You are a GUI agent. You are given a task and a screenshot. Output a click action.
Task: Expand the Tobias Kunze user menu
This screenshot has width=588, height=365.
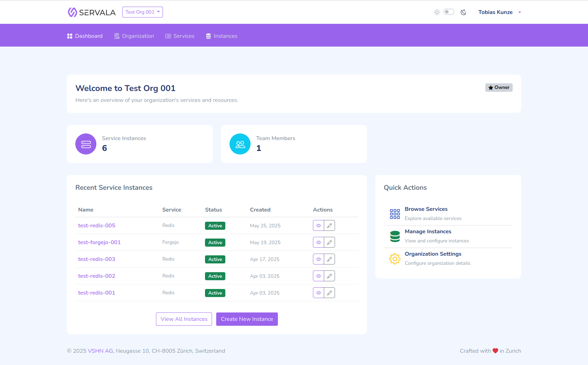coord(499,12)
